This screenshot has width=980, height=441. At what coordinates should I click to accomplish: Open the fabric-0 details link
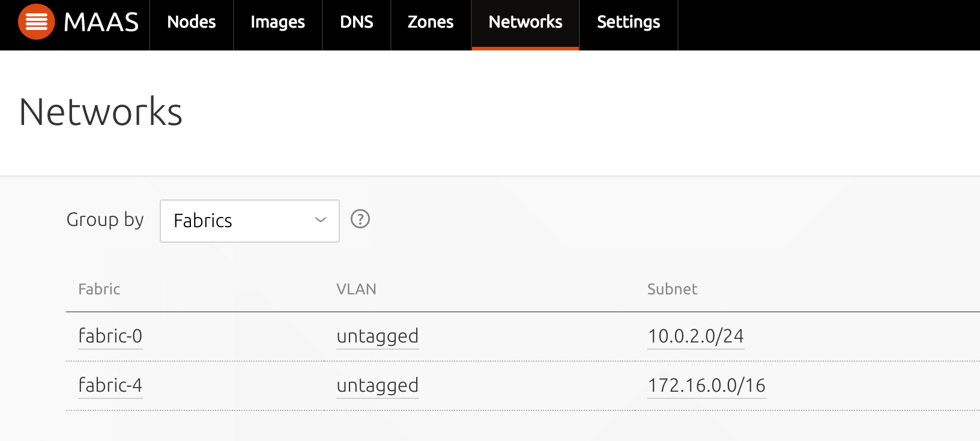click(x=110, y=336)
